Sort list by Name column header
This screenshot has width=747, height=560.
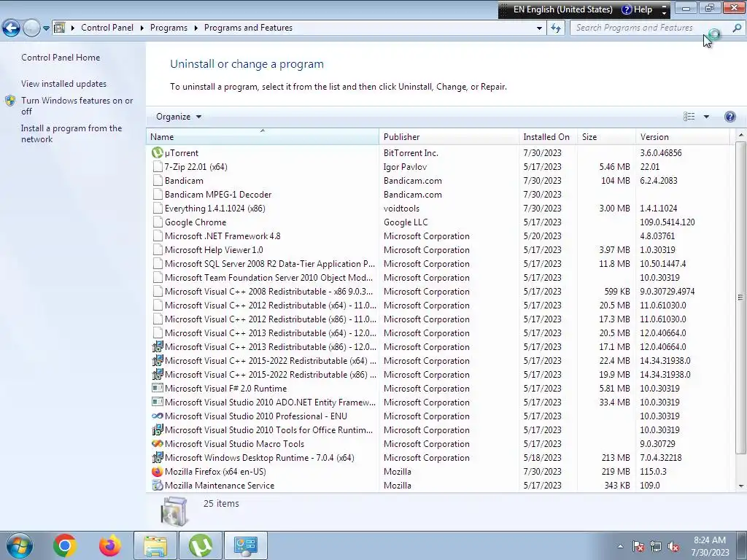(263, 136)
